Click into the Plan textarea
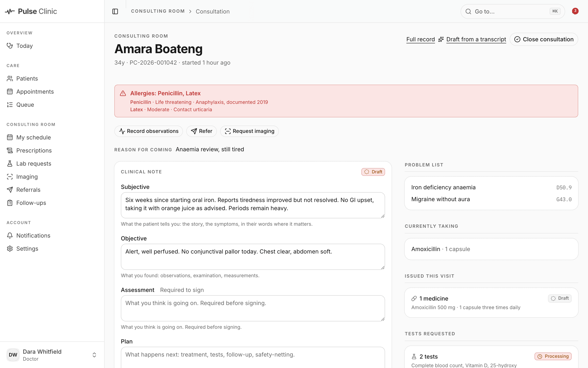 pos(253,357)
